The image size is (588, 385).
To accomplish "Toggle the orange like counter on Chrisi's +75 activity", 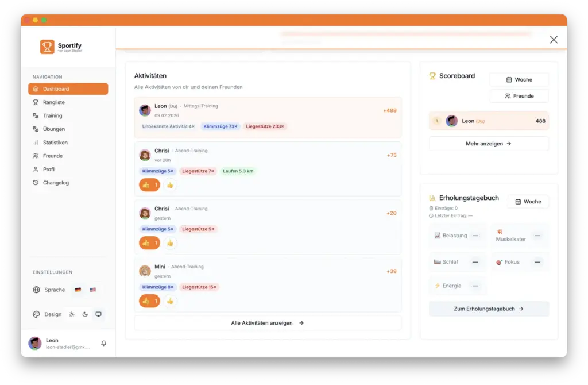I will pos(150,185).
